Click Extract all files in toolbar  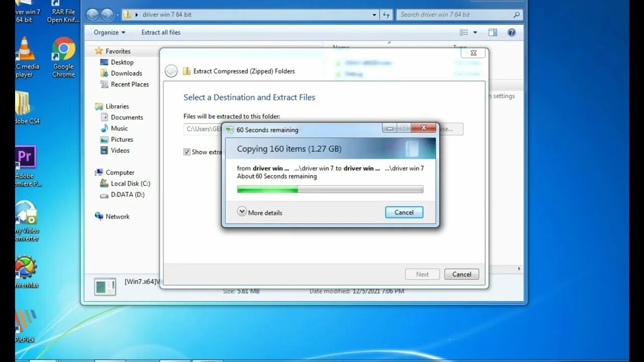(x=160, y=32)
